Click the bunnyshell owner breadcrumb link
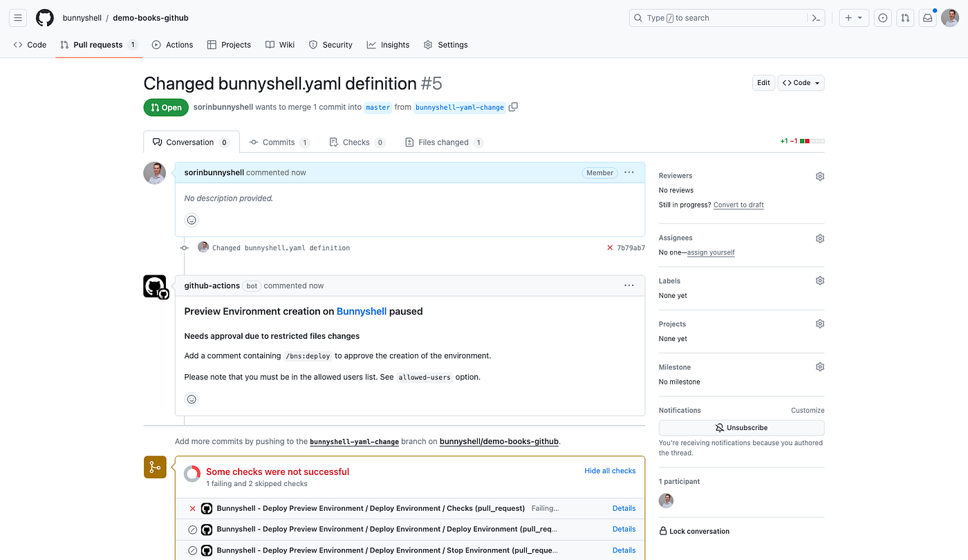 (x=82, y=18)
